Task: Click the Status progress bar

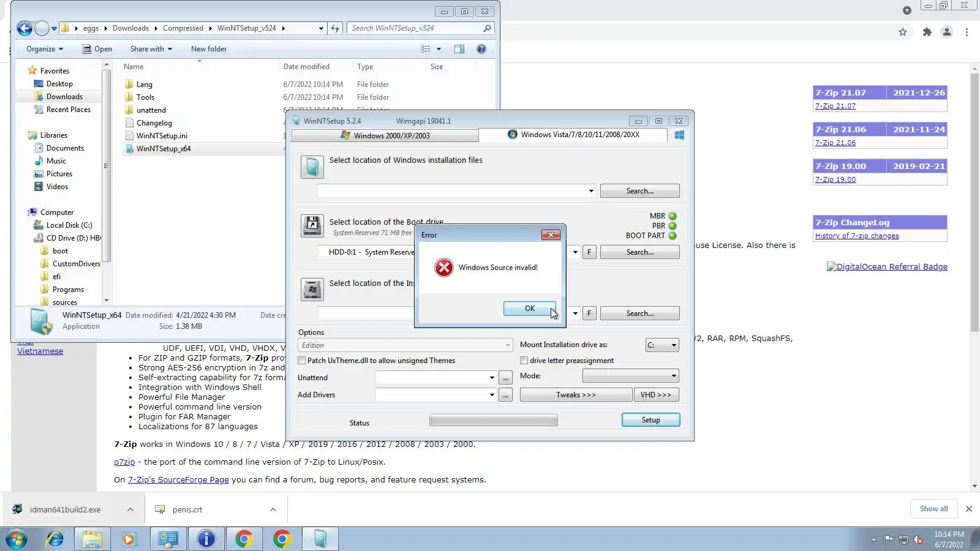Action: pos(494,420)
